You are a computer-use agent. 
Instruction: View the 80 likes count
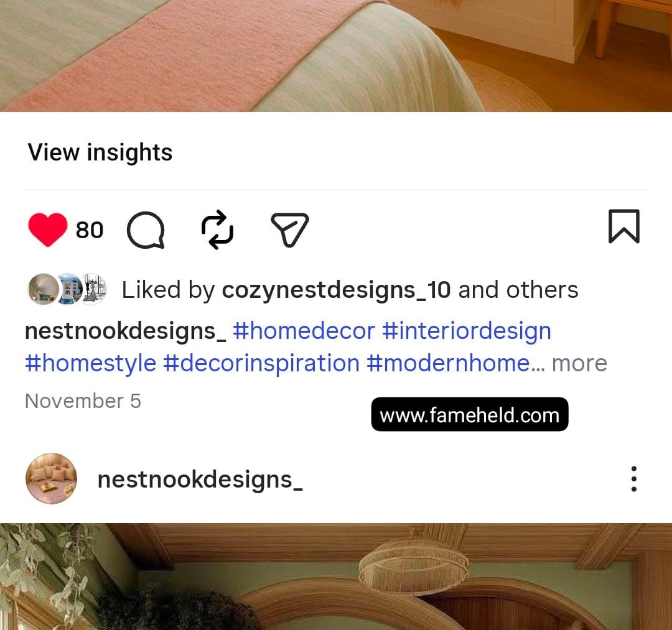(x=90, y=230)
